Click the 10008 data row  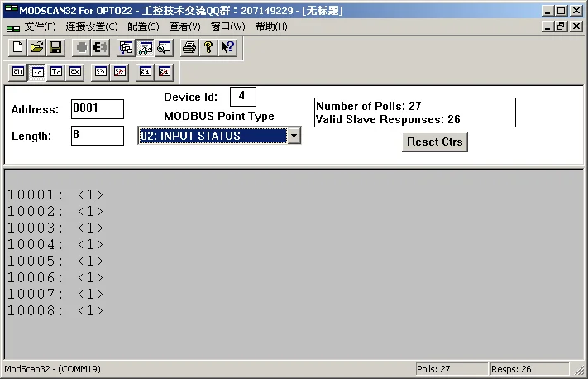tap(55, 310)
